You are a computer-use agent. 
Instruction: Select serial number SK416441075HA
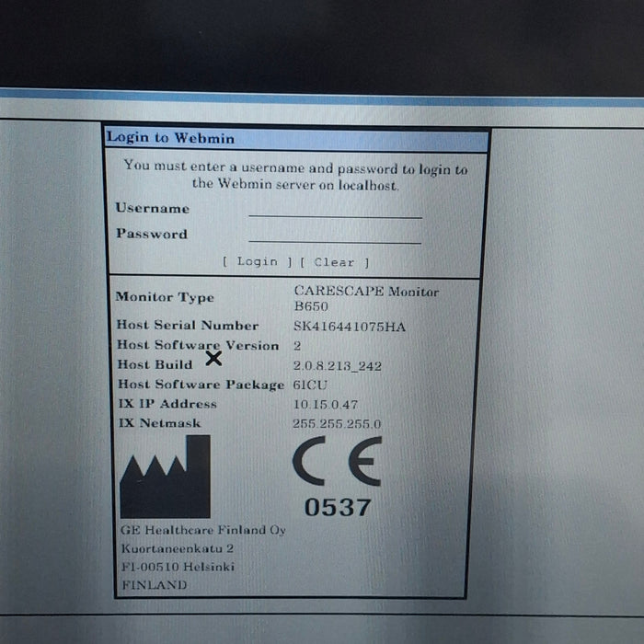coord(349,327)
